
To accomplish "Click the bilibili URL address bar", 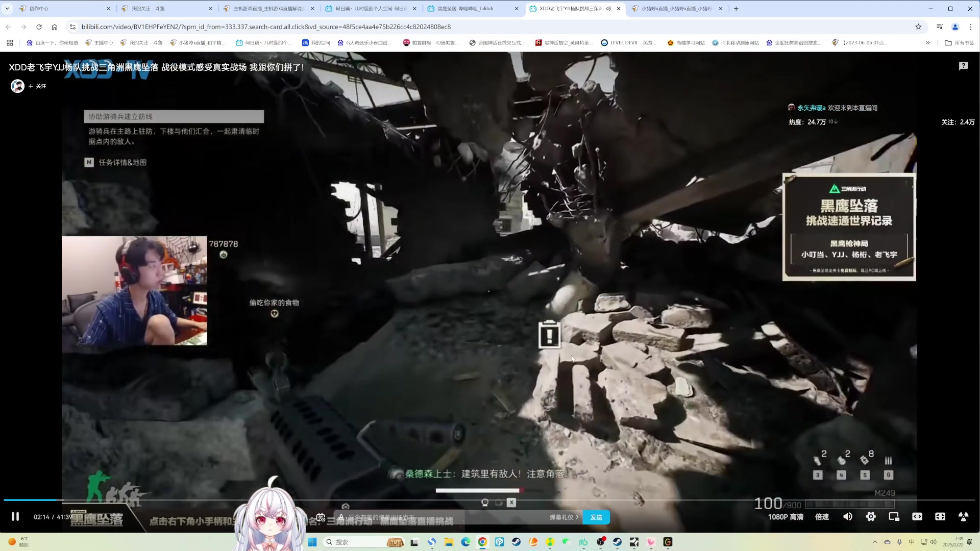I will (x=490, y=27).
